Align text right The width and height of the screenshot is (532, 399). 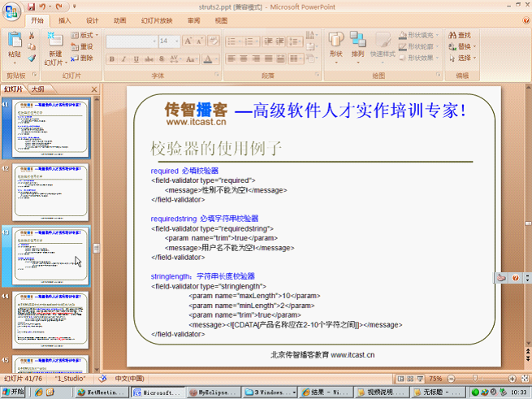pos(256,59)
